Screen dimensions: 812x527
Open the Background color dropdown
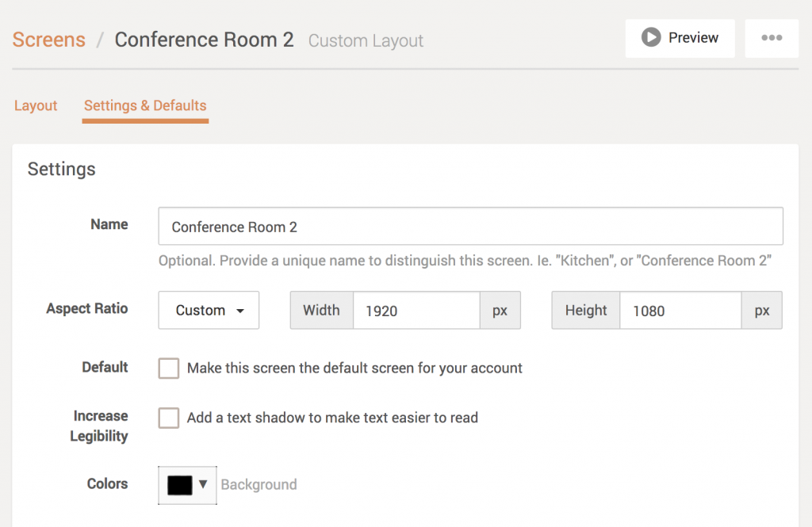(187, 485)
